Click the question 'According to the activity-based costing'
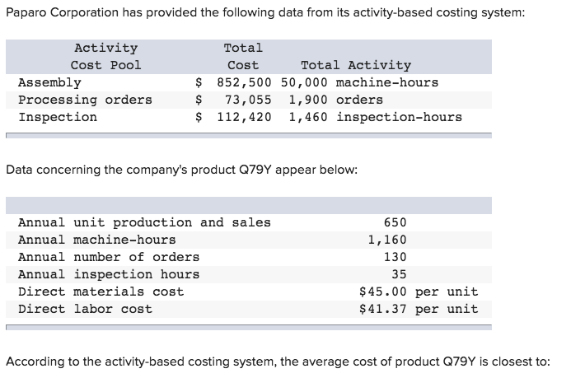The image size is (585, 392). 278,362
